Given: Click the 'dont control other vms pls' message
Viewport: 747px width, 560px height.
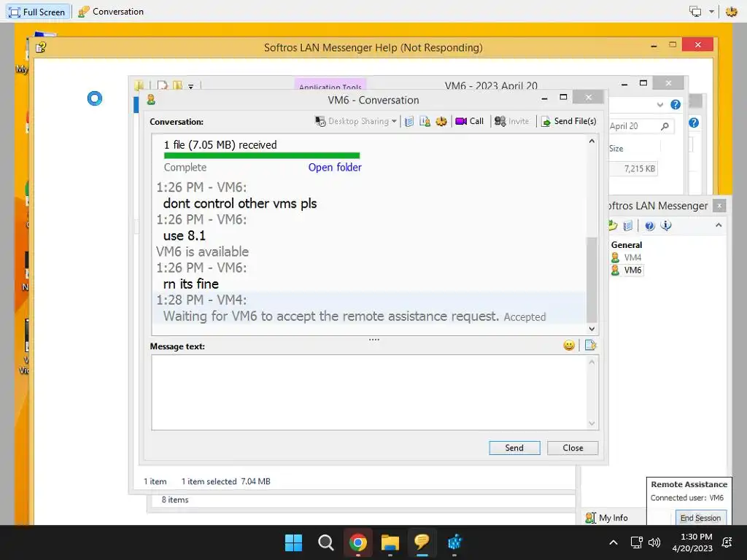Looking at the screenshot, I should click(x=239, y=203).
